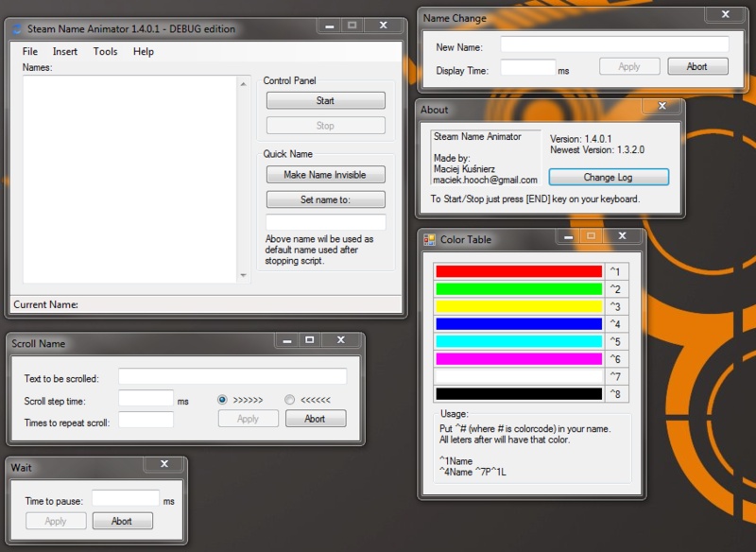This screenshot has height=552, width=756.
Task: Select the white ^7 color bar
Action: click(x=519, y=376)
